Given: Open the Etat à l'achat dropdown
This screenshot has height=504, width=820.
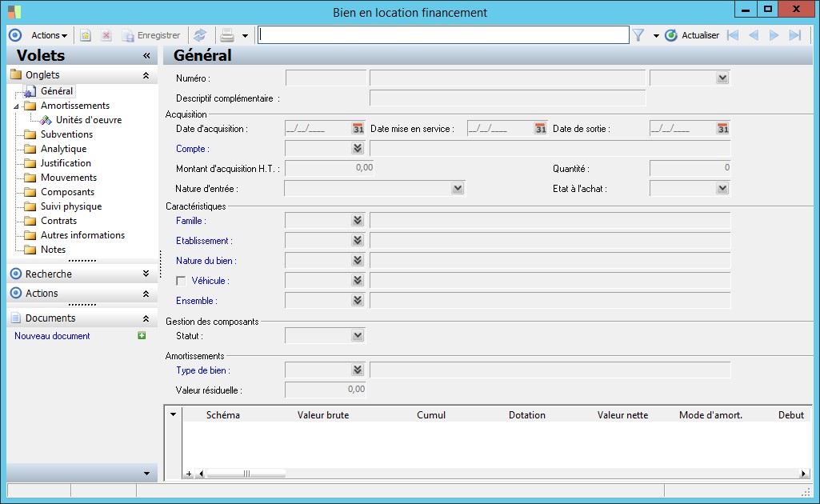Looking at the screenshot, I should 722,189.
